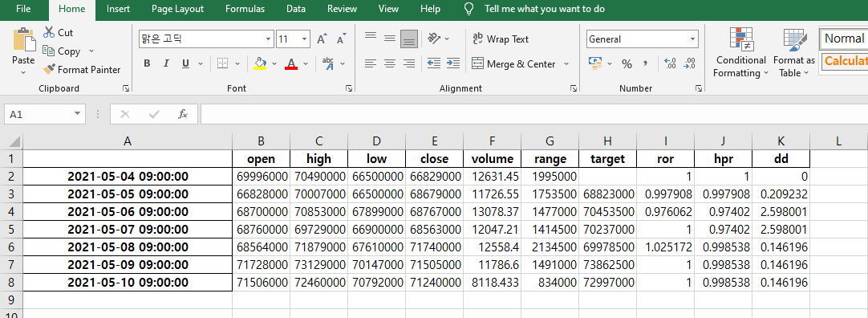Open Format as Table gallery
The height and width of the screenshot is (318, 868).
(794, 53)
